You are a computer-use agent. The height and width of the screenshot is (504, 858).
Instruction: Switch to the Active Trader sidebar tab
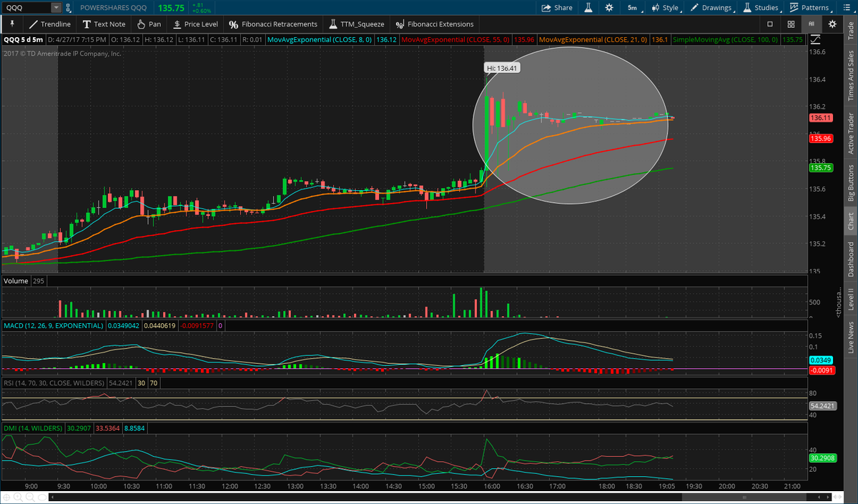851,132
